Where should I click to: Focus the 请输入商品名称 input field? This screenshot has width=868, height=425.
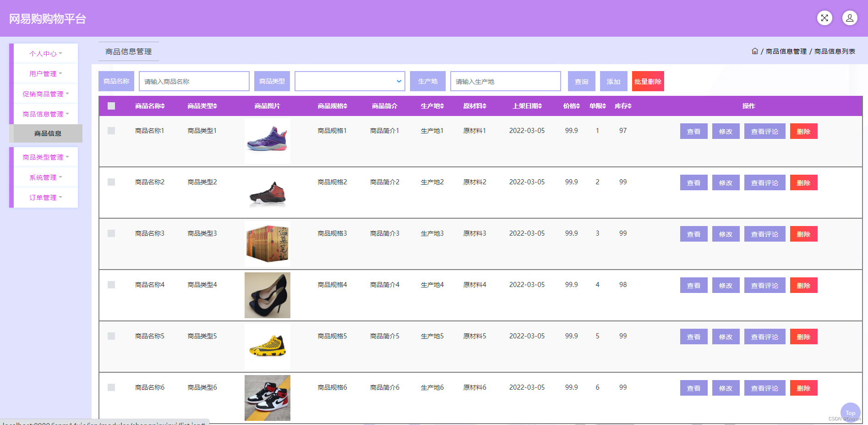coord(194,81)
